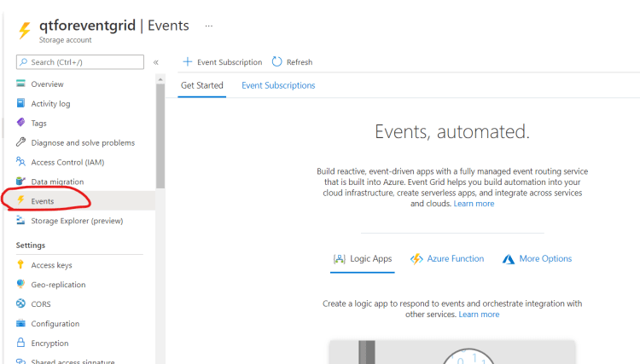
Task: Click the Refresh button label
Action: (300, 62)
